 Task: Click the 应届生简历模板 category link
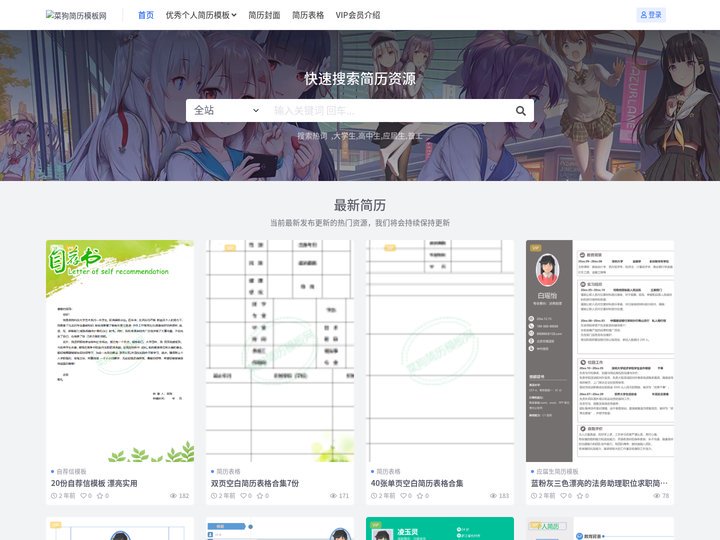click(x=557, y=472)
